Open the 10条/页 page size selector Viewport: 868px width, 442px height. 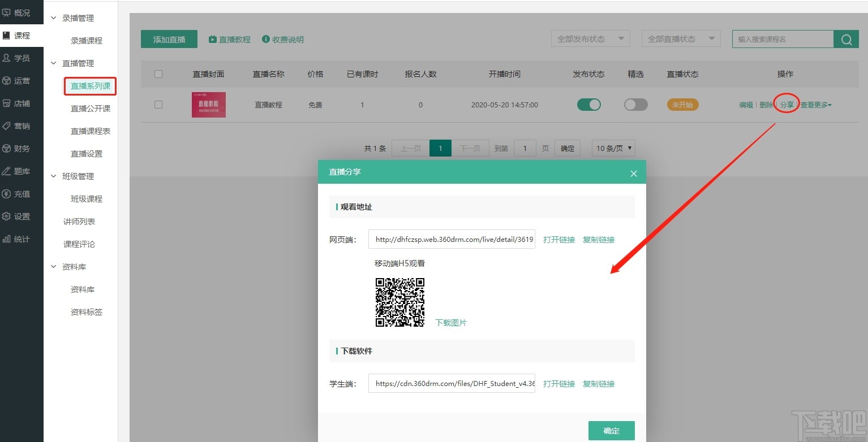tap(612, 148)
